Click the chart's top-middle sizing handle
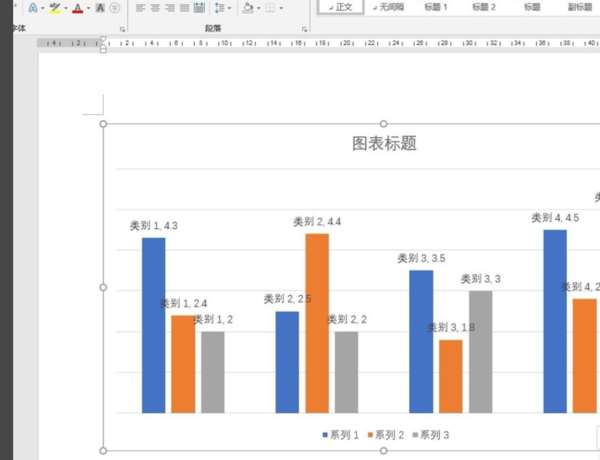600x460 pixels. 383,124
